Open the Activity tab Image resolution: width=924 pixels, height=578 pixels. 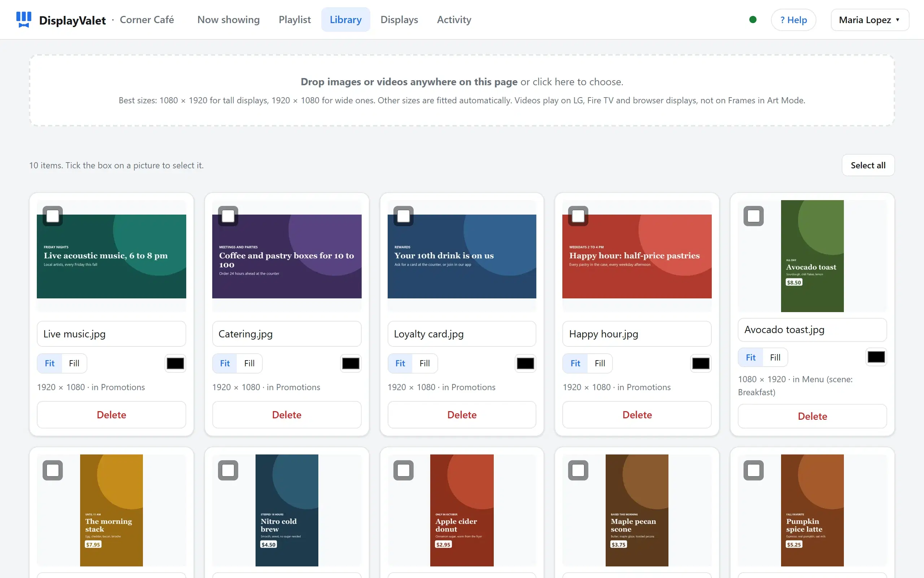pyautogui.click(x=454, y=20)
